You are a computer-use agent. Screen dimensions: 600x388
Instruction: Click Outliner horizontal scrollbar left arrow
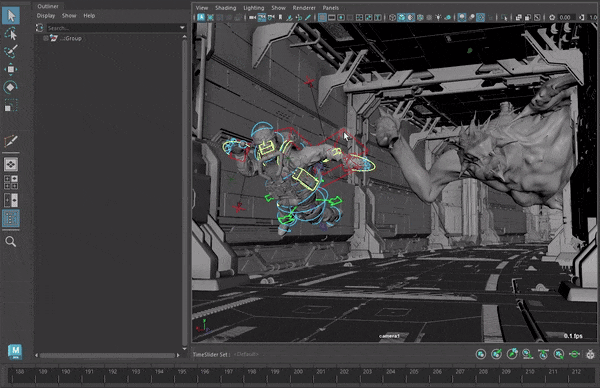[x=36, y=355]
